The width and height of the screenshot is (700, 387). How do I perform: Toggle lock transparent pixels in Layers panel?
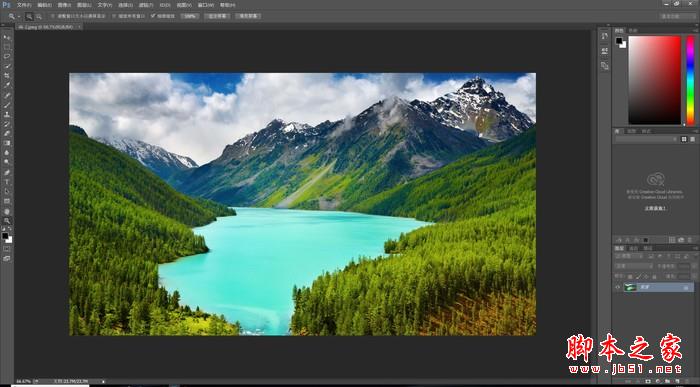tap(630, 277)
